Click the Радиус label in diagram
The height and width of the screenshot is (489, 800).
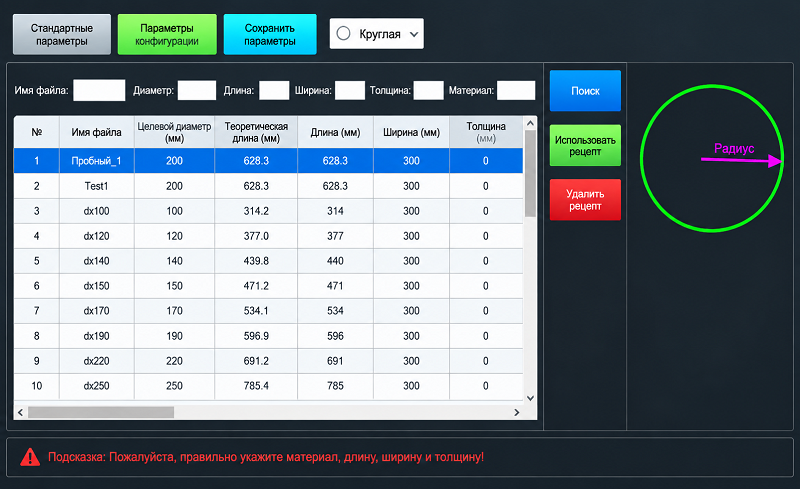coord(734,149)
